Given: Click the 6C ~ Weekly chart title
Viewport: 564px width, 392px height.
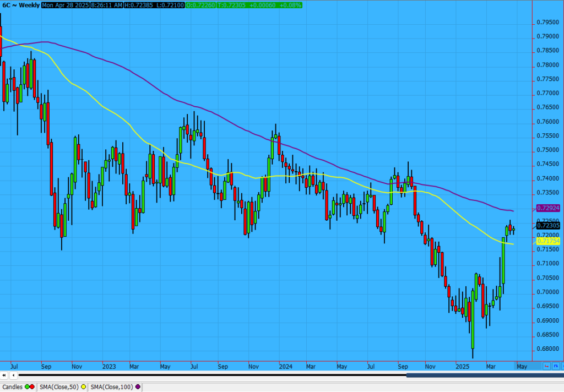Looking at the screenshot, I should tap(20, 4).
